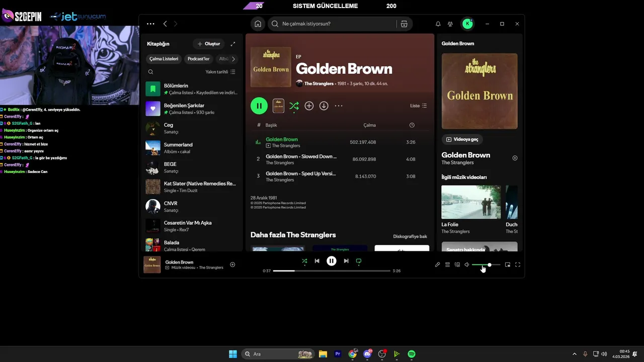The width and height of the screenshot is (644, 362).
Task: Pause using the large green button
Action: [x=259, y=106]
